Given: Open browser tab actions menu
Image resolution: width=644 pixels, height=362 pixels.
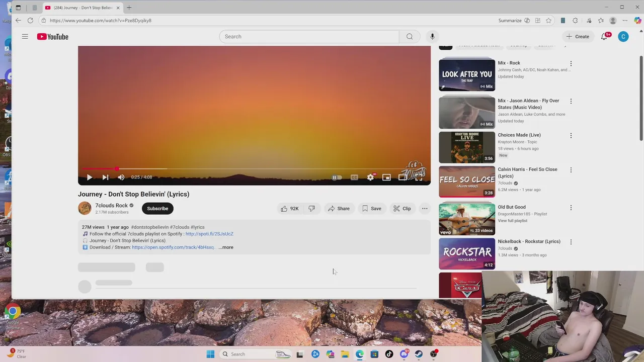Looking at the screenshot, I should 18,8.
